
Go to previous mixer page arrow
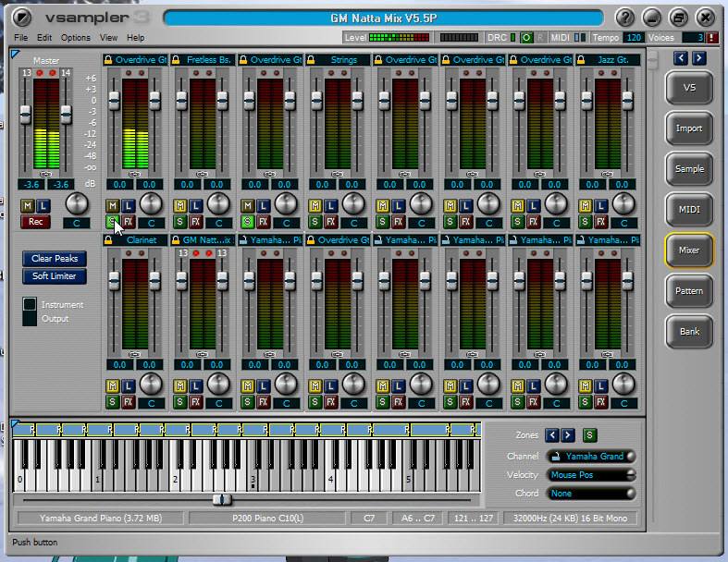pyautogui.click(x=681, y=58)
